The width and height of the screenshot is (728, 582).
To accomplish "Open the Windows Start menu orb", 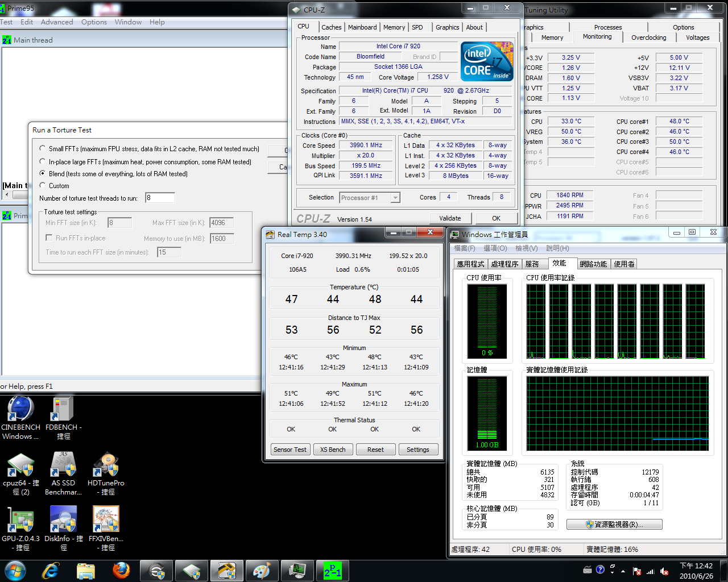I will coord(15,571).
